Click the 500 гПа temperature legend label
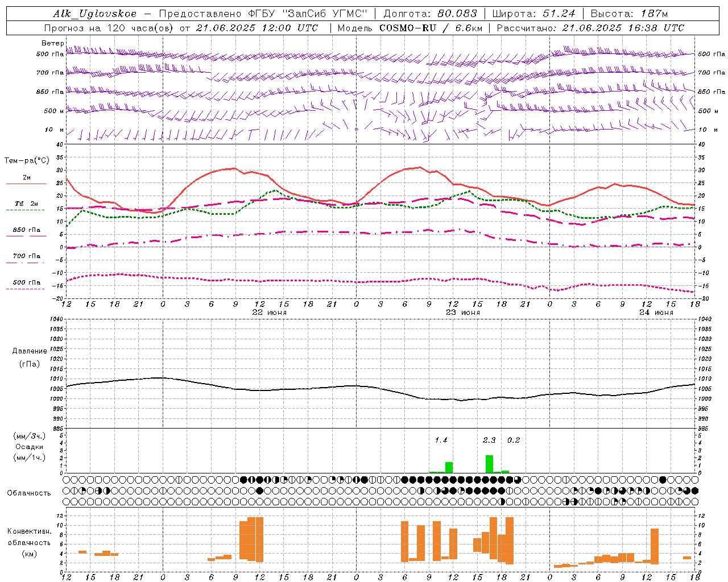The width and height of the screenshot is (728, 582). 27,282
